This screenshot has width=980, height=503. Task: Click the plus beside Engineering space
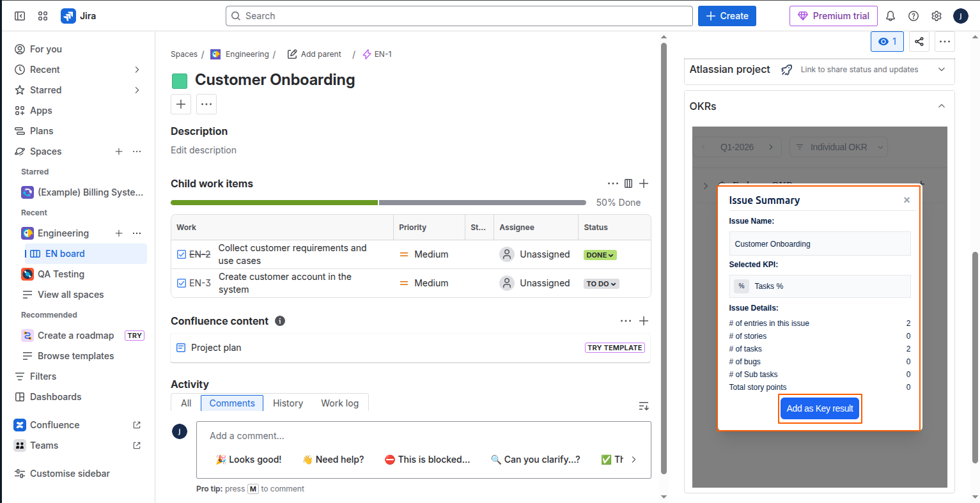119,233
